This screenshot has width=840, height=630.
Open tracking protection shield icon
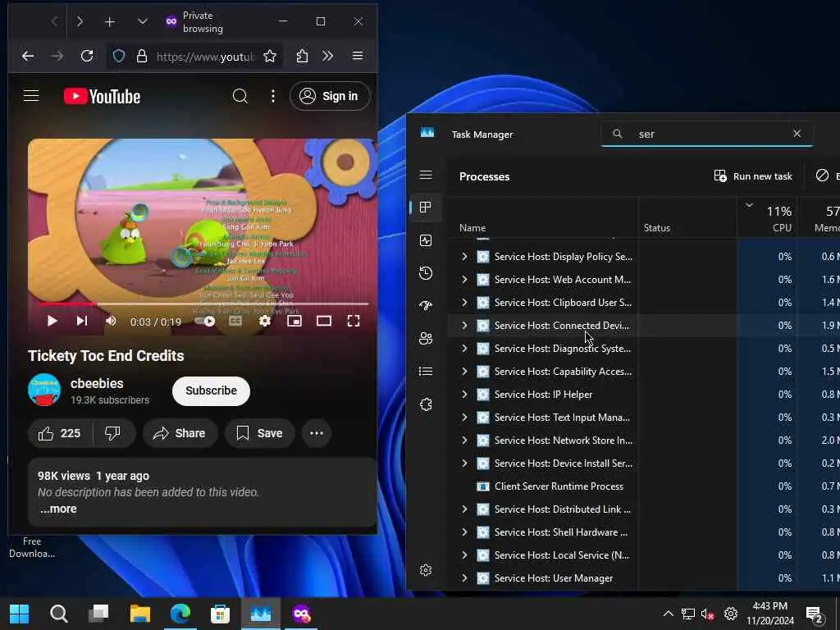(119, 56)
